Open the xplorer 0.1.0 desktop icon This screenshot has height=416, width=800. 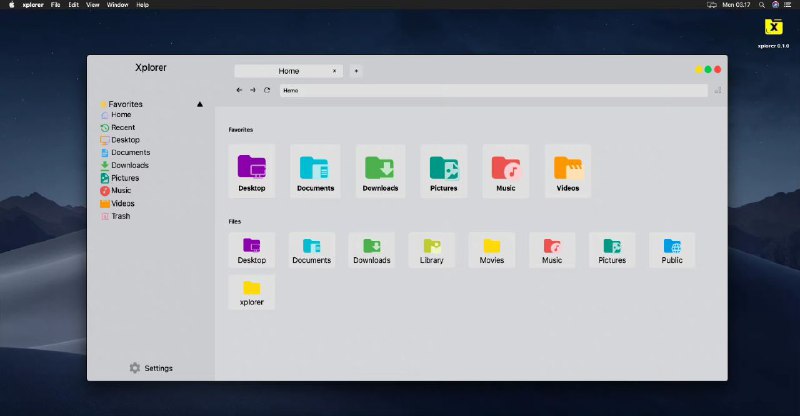[773, 33]
